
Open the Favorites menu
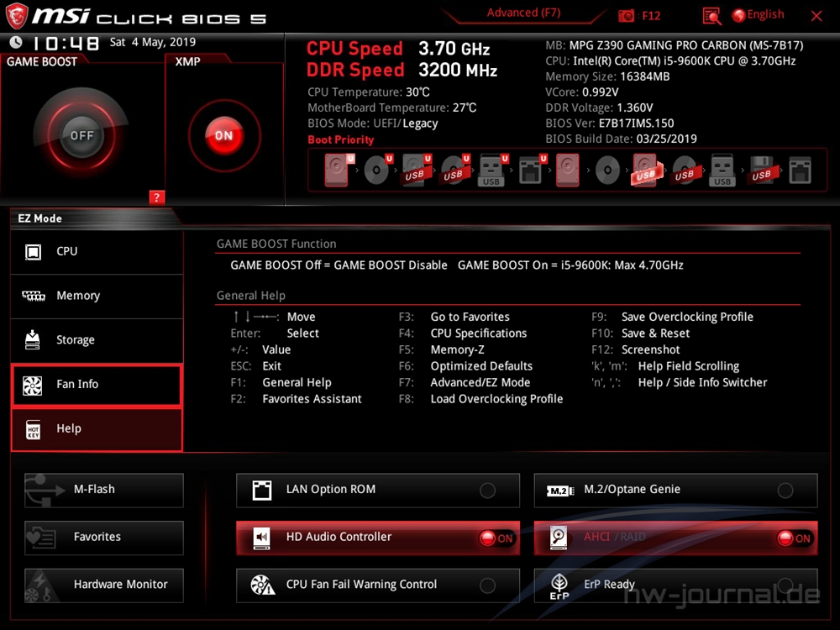coord(104,538)
